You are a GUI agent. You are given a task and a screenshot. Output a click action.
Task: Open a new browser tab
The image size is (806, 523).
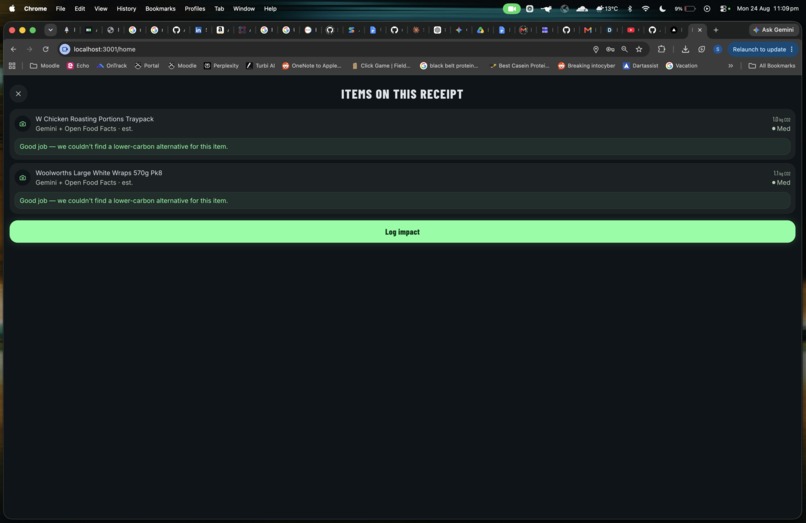click(716, 30)
